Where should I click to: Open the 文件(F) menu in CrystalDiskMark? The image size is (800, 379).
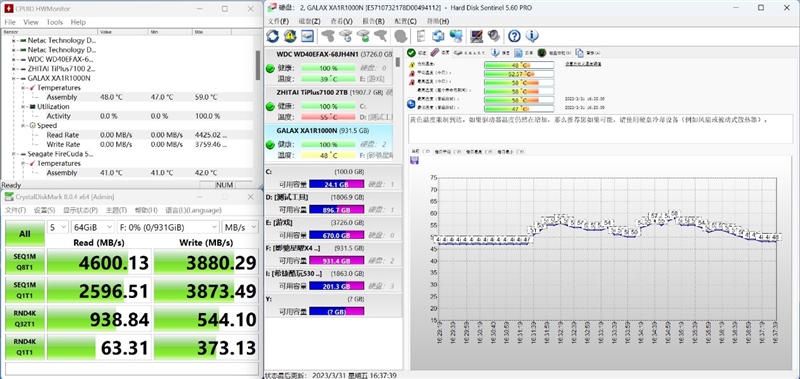(x=15, y=210)
